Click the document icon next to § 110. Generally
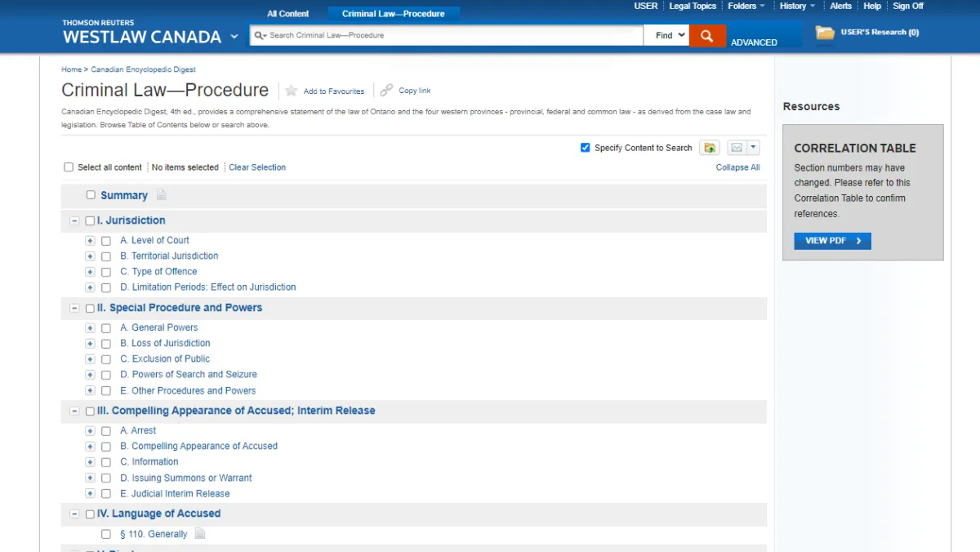Image resolution: width=980 pixels, height=552 pixels. pyautogui.click(x=200, y=534)
